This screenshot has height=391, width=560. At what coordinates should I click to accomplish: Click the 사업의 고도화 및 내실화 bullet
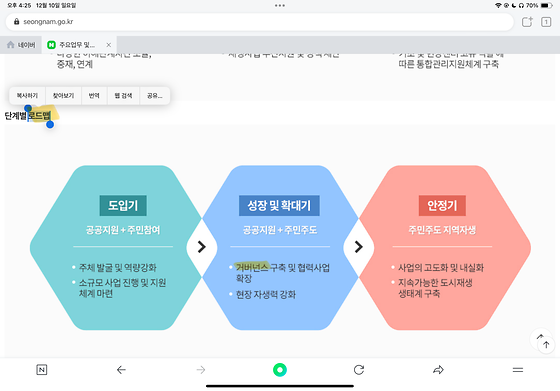click(441, 267)
